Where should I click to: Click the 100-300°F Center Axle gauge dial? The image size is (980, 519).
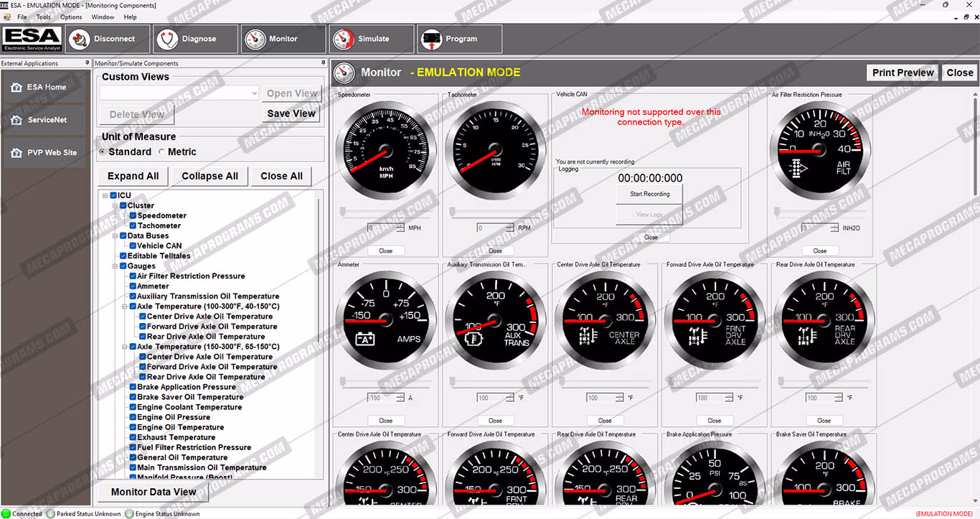[x=605, y=320]
